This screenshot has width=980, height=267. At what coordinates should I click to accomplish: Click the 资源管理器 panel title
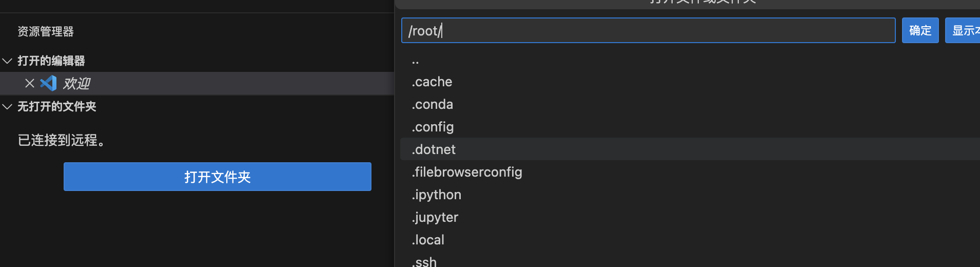(x=46, y=32)
